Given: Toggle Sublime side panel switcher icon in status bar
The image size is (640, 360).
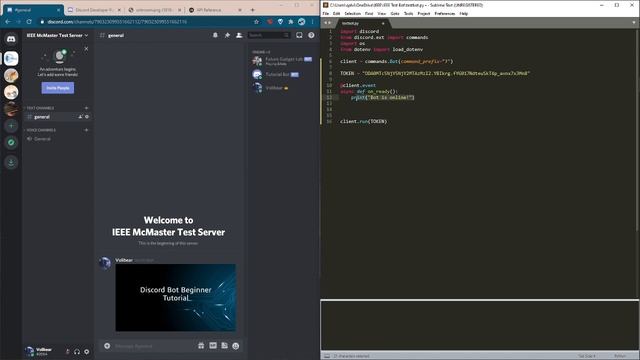Looking at the screenshot, I should point(327,356).
